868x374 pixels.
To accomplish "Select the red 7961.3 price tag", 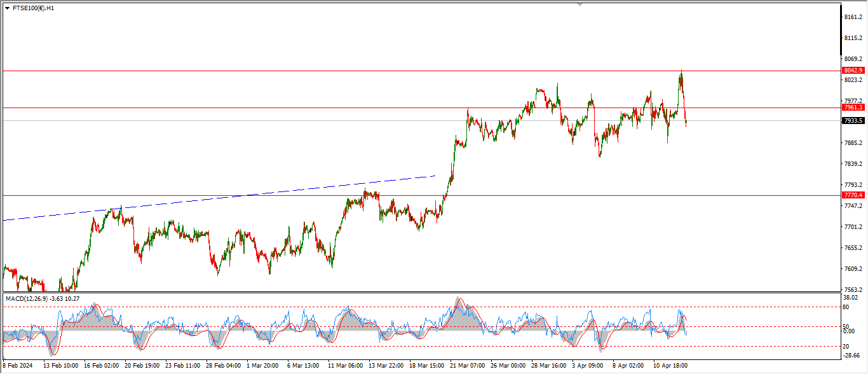I will coord(853,107).
